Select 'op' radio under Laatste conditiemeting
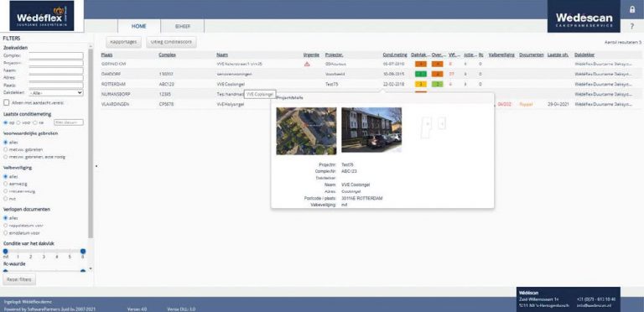 [x=5, y=122]
